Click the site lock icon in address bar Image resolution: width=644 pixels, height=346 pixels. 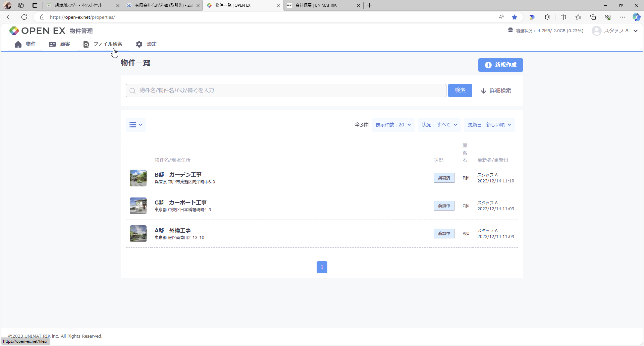point(42,17)
